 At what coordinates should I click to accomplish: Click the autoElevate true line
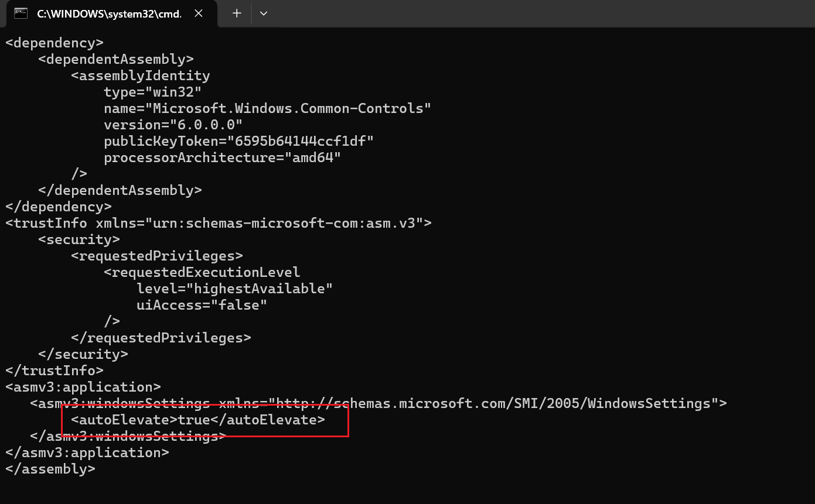[x=197, y=420]
